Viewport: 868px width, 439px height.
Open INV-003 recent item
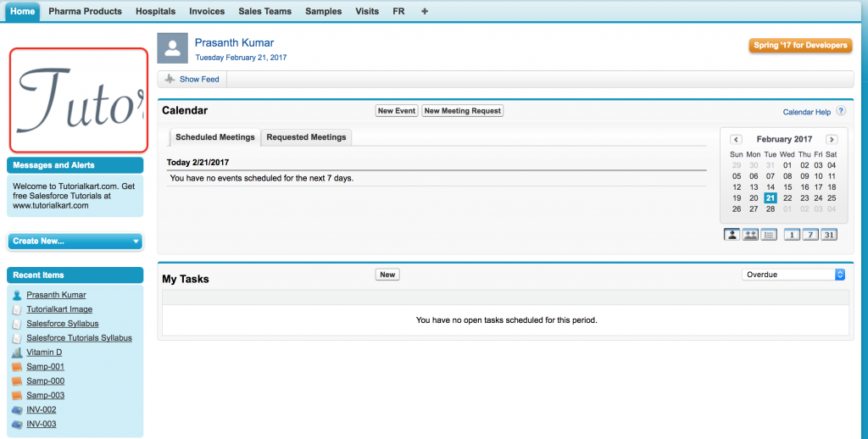42,425
